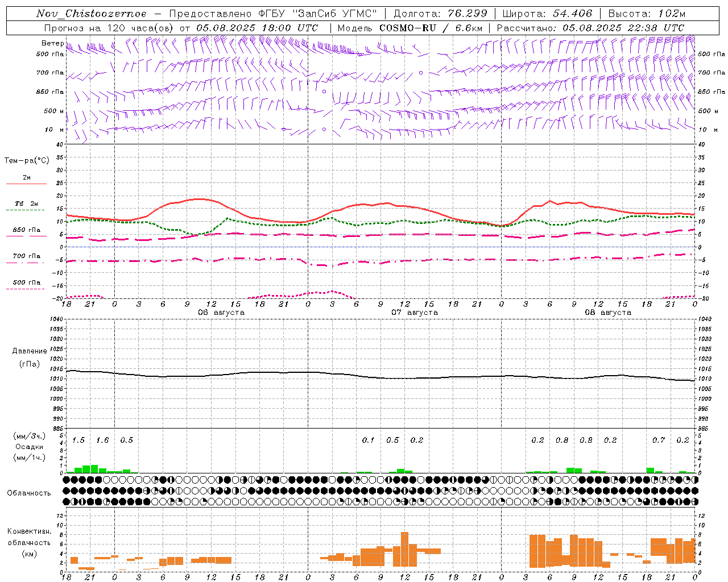The height and width of the screenshot is (582, 728).
Task: Click the precipitation amount 1.5
Action: [78, 440]
